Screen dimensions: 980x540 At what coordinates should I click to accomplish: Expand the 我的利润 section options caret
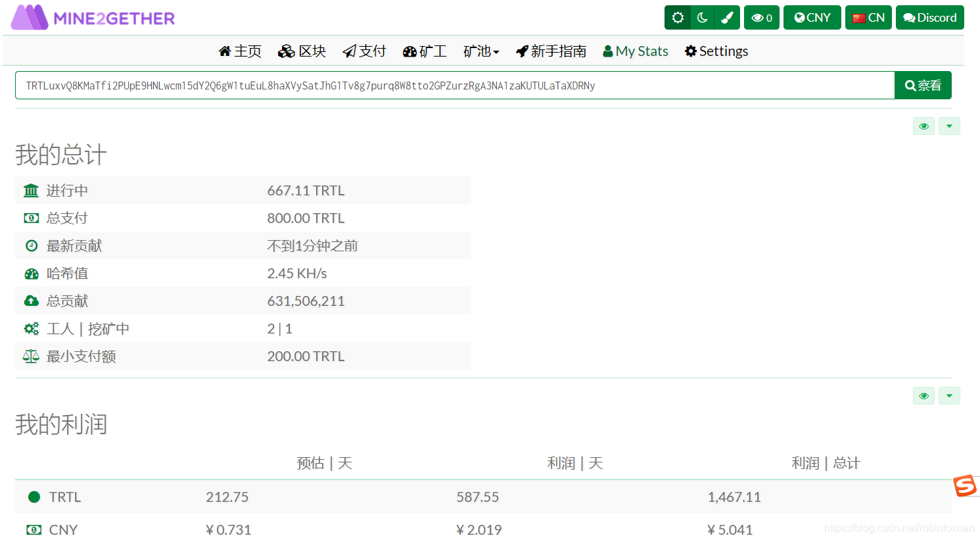949,396
